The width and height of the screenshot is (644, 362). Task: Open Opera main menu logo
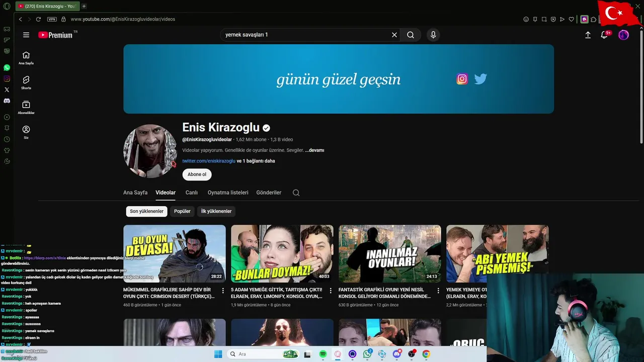coord(7,6)
